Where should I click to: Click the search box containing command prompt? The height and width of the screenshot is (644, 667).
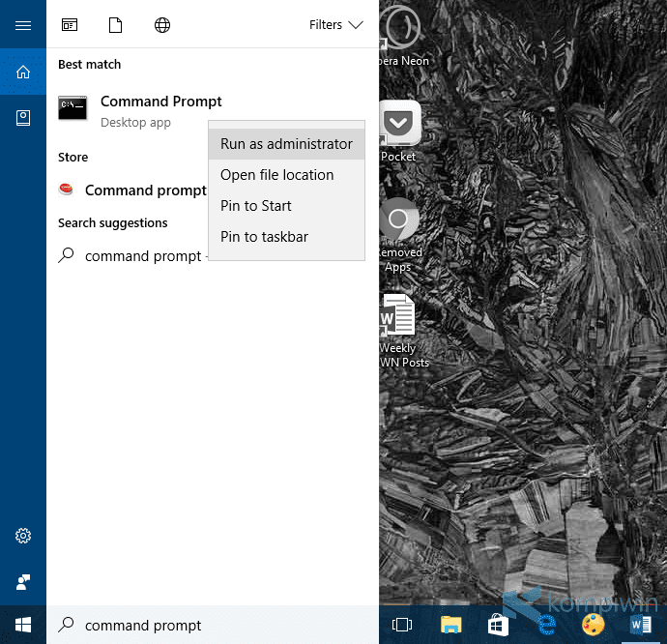click(x=213, y=625)
